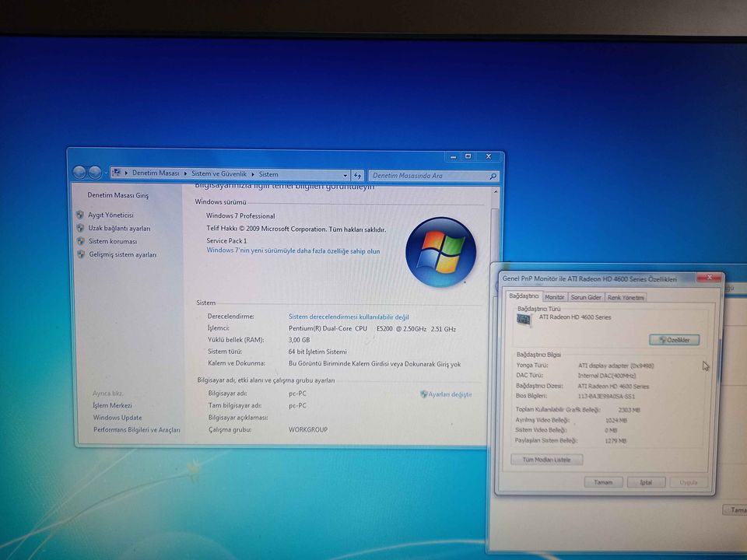Minimize the System control panel window
This screenshot has width=747, height=560.
click(x=453, y=156)
